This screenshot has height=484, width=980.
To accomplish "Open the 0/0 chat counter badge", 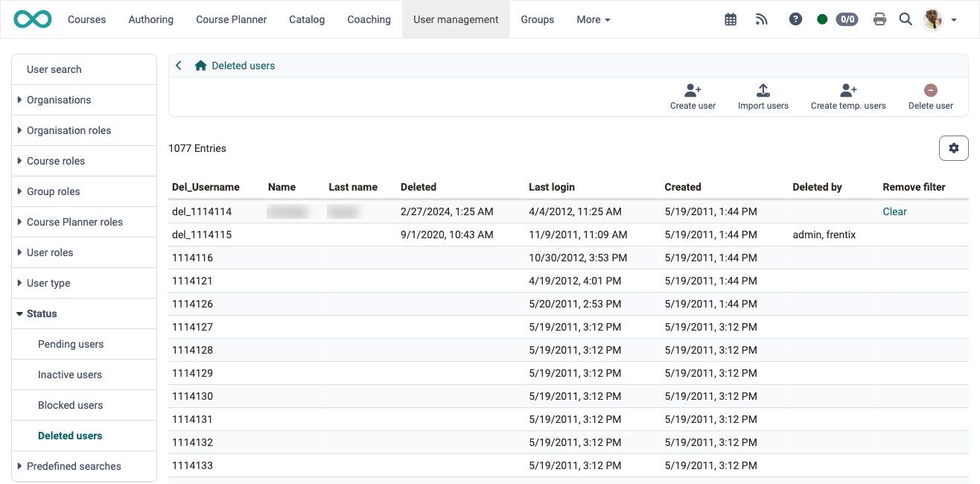I will click(x=847, y=19).
